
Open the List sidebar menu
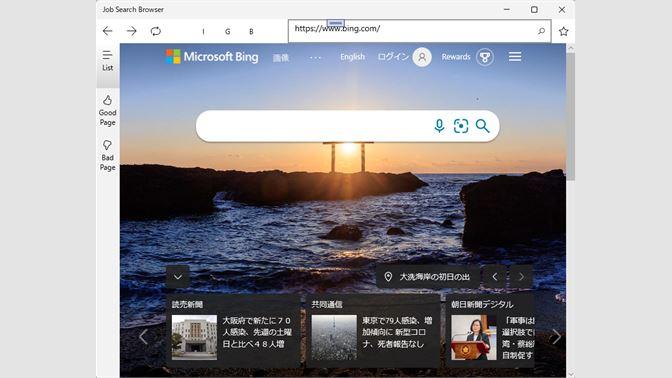[108, 60]
